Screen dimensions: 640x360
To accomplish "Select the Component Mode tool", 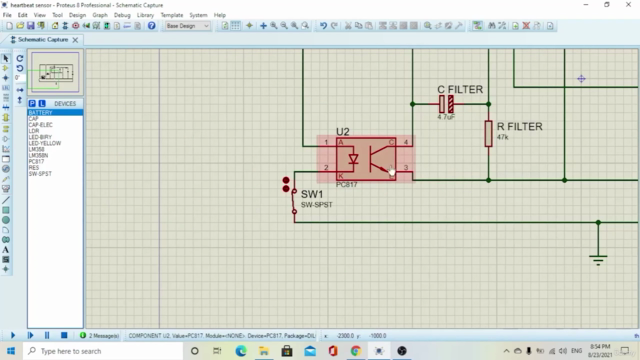I will [x=6, y=68].
